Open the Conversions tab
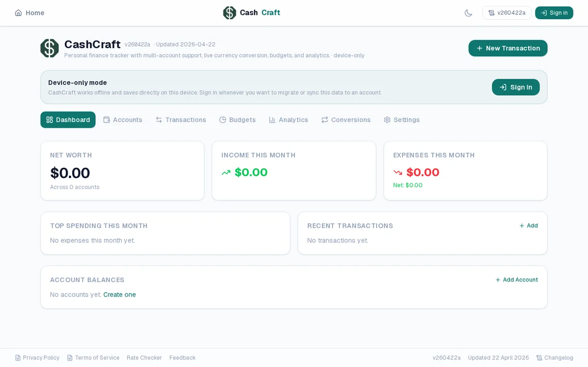 click(x=346, y=120)
